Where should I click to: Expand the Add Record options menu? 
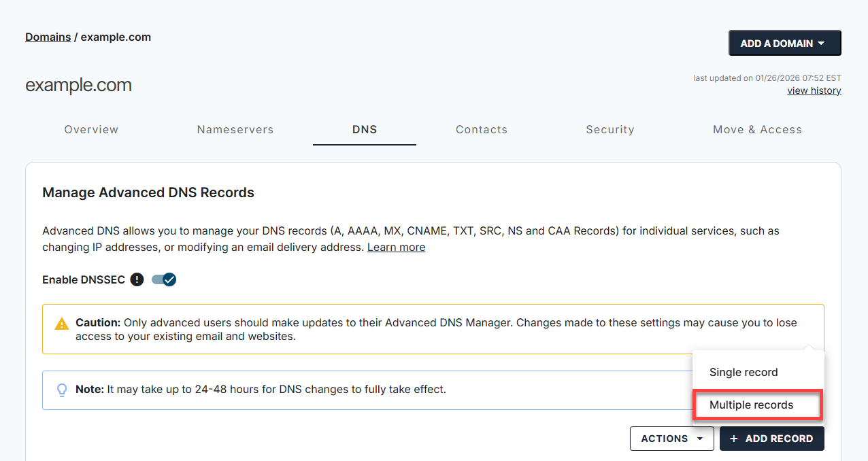(772, 439)
